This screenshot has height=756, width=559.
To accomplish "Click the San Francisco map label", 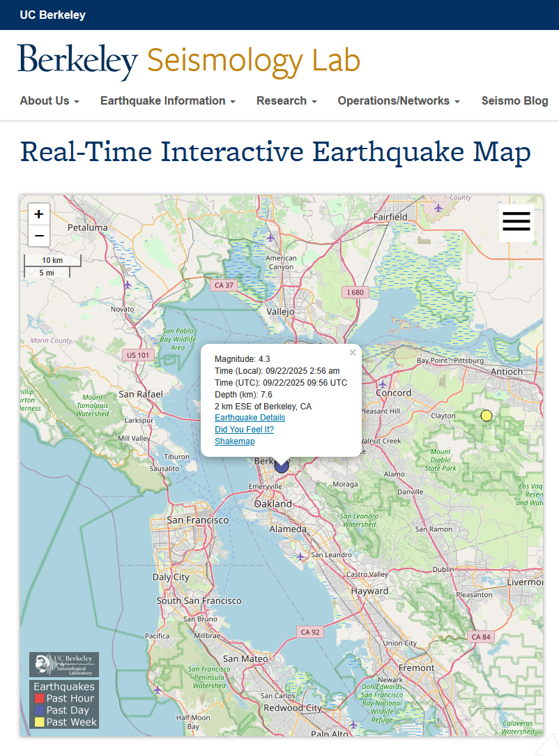I will tap(197, 520).
